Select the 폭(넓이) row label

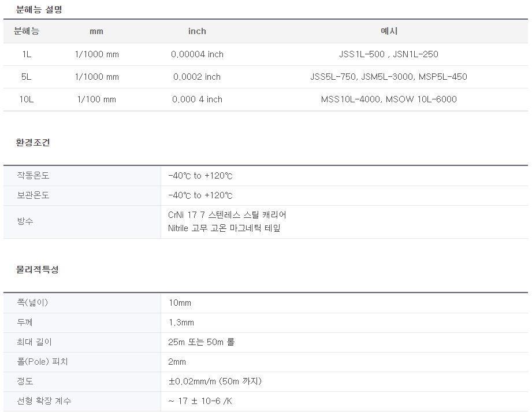tap(32, 303)
